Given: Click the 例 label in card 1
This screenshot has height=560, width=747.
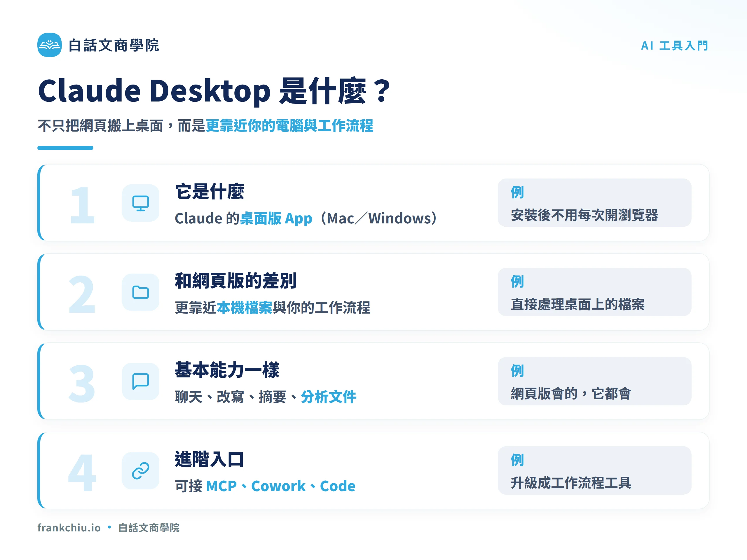Looking at the screenshot, I should [517, 192].
